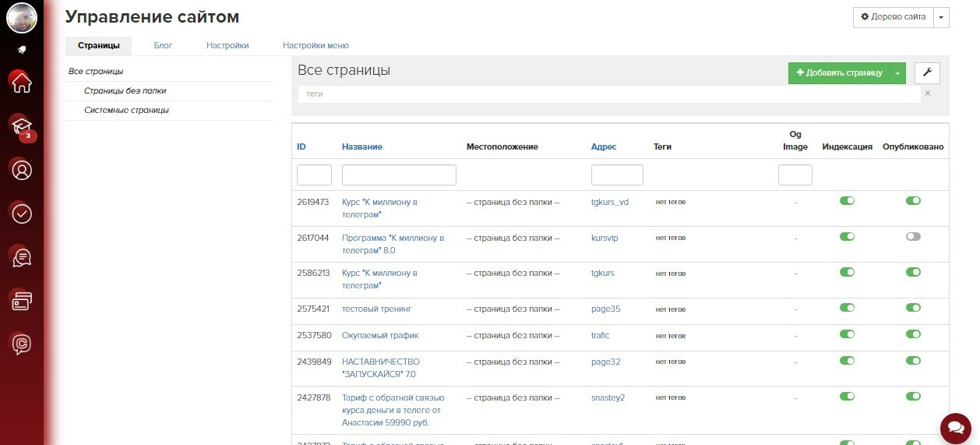Image resolution: width=980 pixels, height=445 pixels.
Task: Open the messages speech bubble sidebar icon
Action: tap(22, 256)
